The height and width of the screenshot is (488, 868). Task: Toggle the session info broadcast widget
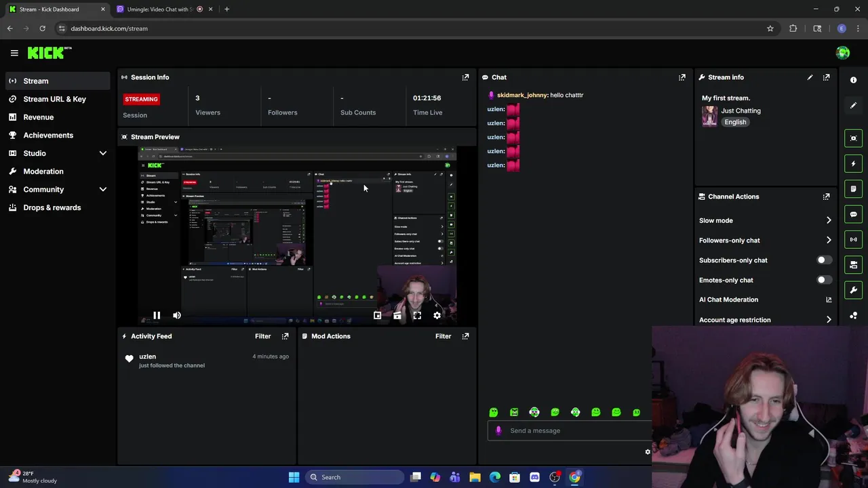tap(854, 239)
